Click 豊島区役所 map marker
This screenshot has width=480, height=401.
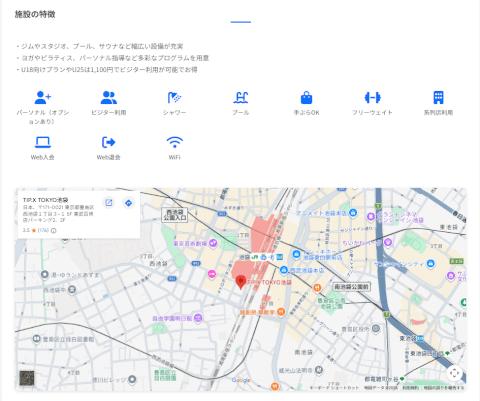pyautogui.click(x=376, y=329)
